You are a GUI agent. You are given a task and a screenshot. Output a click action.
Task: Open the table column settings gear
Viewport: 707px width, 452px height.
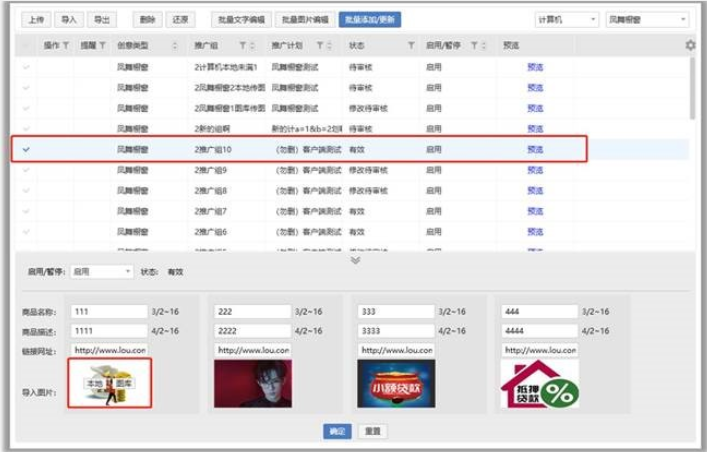[x=690, y=45]
